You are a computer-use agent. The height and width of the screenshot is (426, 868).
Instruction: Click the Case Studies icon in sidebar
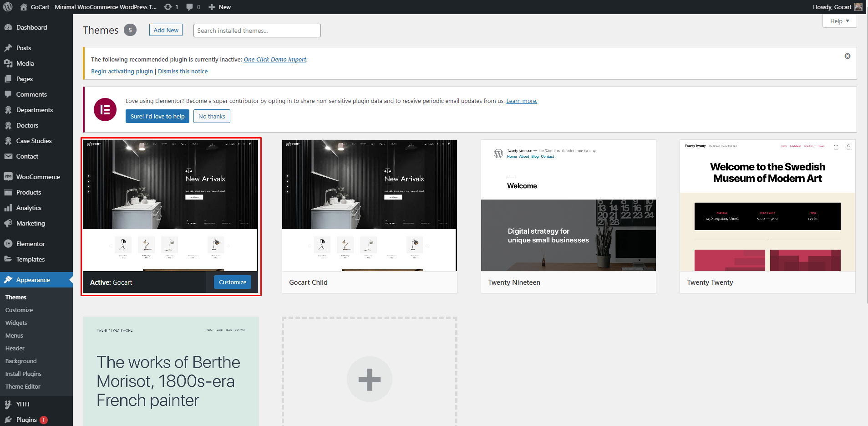coord(8,141)
